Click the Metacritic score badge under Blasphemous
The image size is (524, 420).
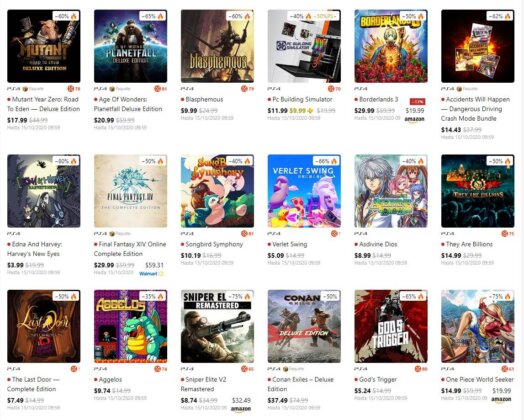coord(247,89)
